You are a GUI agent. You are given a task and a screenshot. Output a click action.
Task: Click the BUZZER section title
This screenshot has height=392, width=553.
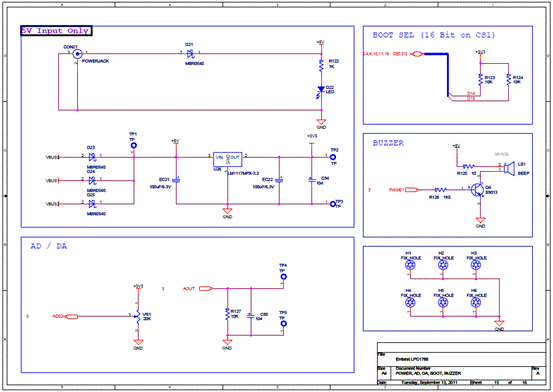pyautogui.click(x=388, y=143)
